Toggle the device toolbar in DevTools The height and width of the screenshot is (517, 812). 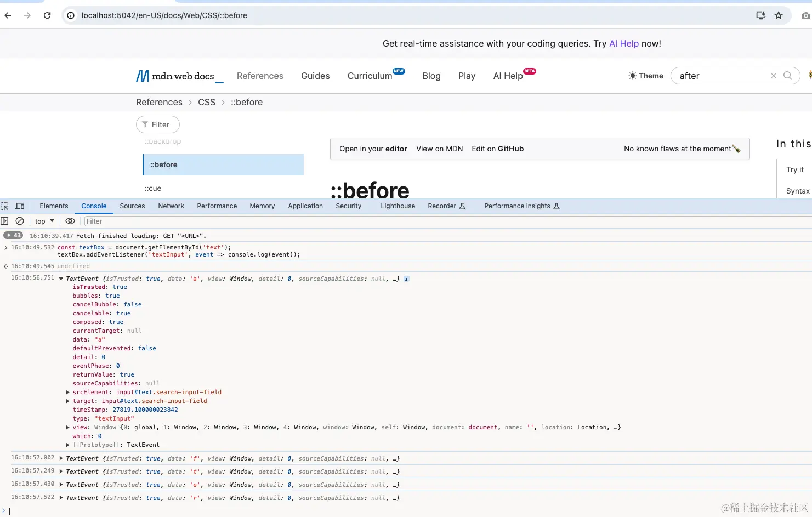pyautogui.click(x=20, y=206)
